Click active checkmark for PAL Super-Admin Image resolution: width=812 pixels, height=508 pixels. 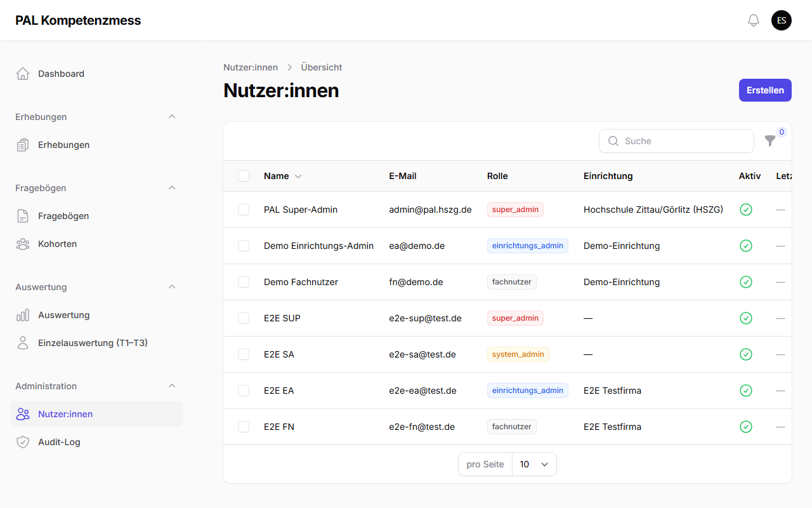(x=746, y=210)
